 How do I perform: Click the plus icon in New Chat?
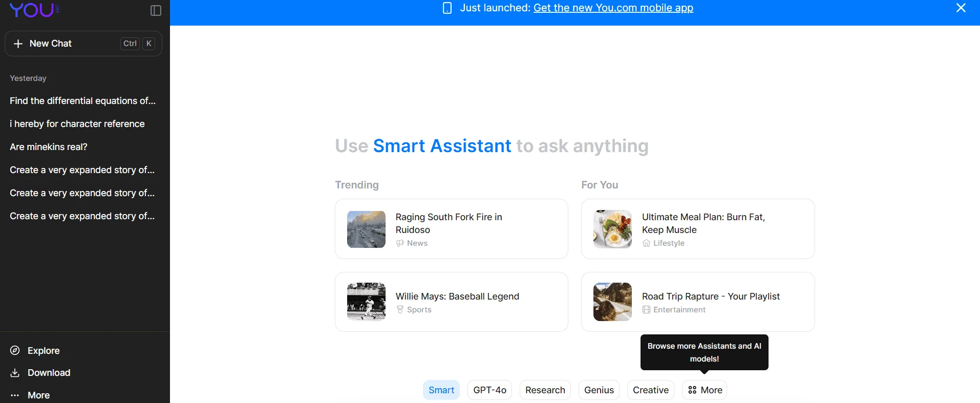(x=18, y=44)
